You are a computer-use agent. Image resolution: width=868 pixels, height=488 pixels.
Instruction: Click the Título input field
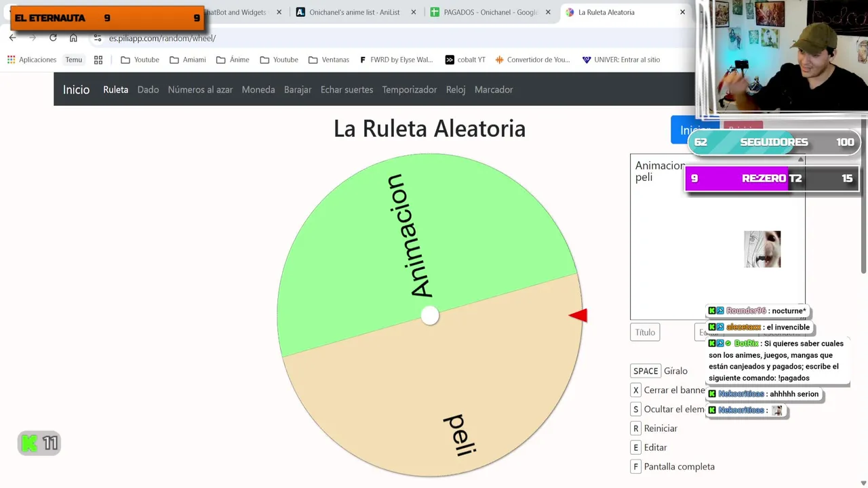(645, 332)
